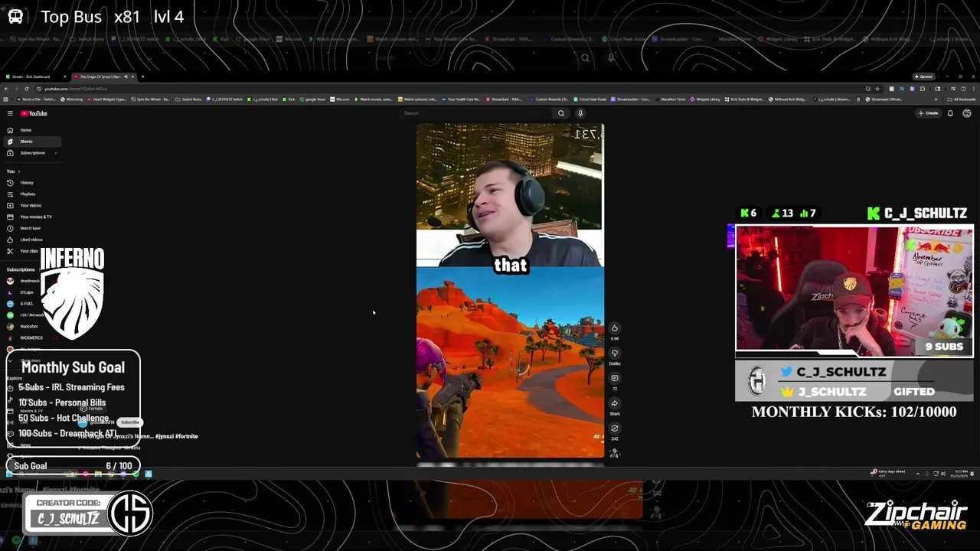
Task: Click the YouTube logo
Action: click(x=34, y=113)
